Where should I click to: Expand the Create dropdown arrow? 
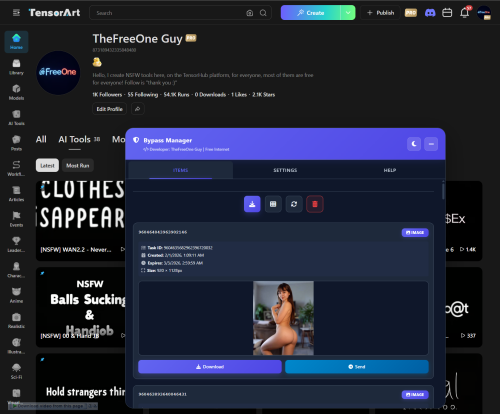point(348,13)
